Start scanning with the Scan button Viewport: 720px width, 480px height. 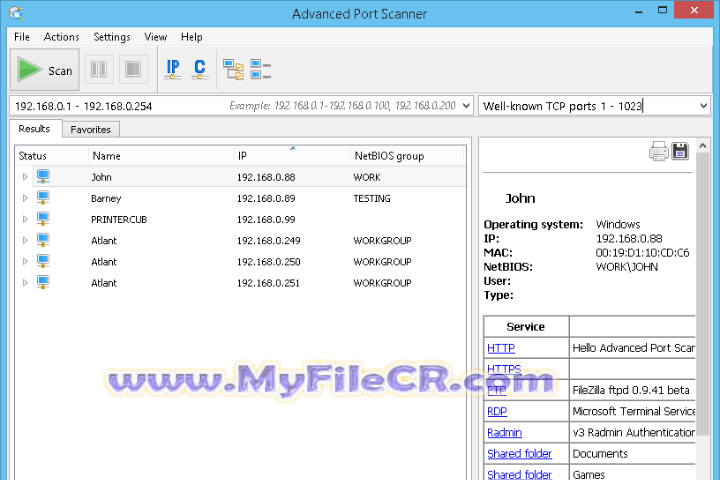pyautogui.click(x=45, y=70)
